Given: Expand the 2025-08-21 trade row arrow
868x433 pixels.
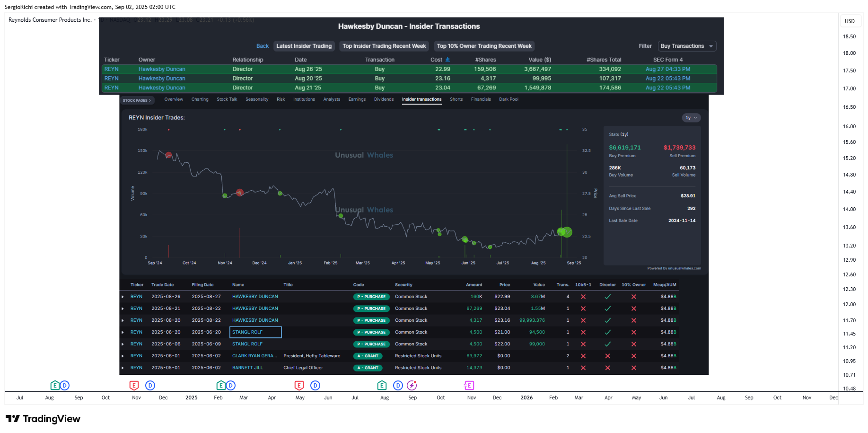Looking at the screenshot, I should click(x=123, y=309).
